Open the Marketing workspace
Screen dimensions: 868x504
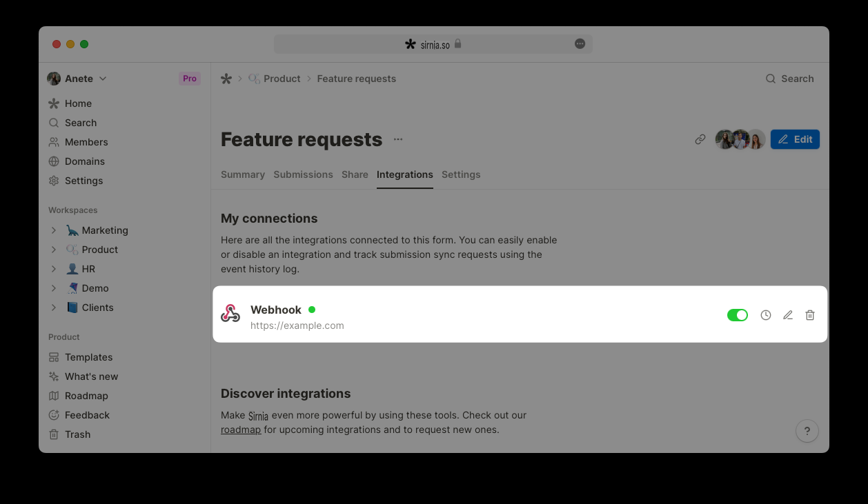(97, 230)
